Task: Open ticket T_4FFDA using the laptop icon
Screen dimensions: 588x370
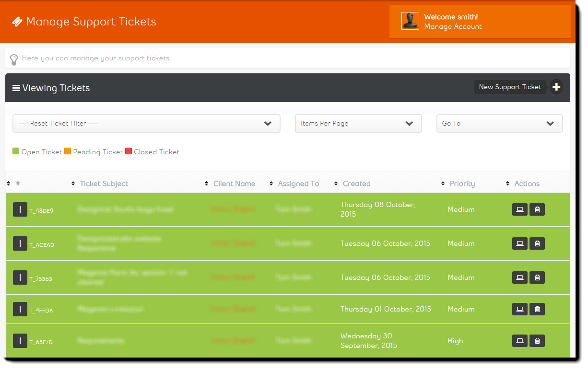Action: (x=519, y=309)
